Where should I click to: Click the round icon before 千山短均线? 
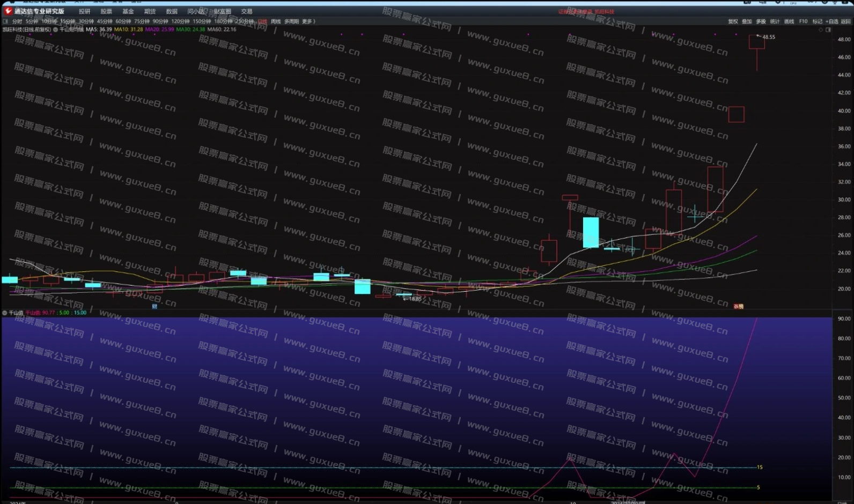[x=55, y=29]
